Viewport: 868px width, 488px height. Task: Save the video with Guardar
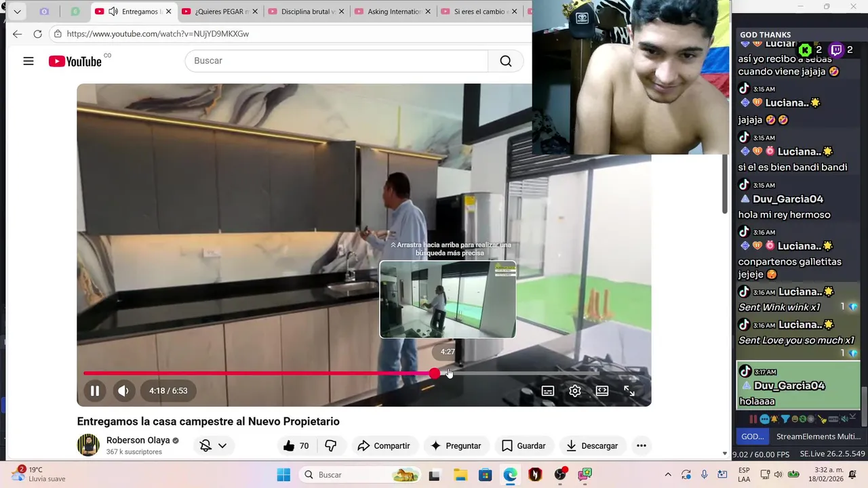(524, 445)
